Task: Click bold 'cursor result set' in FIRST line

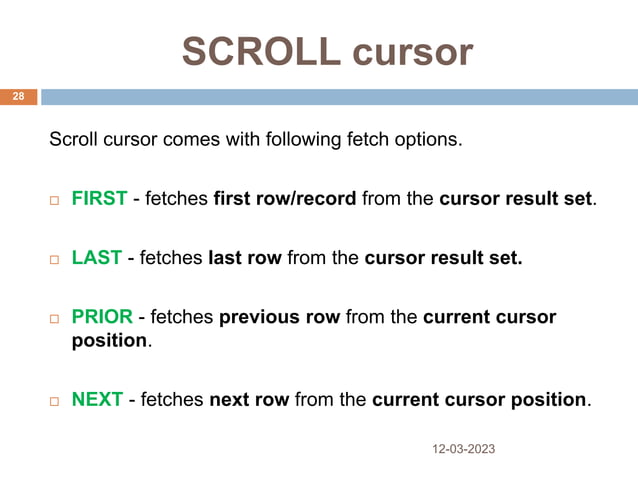Action: tap(516, 199)
